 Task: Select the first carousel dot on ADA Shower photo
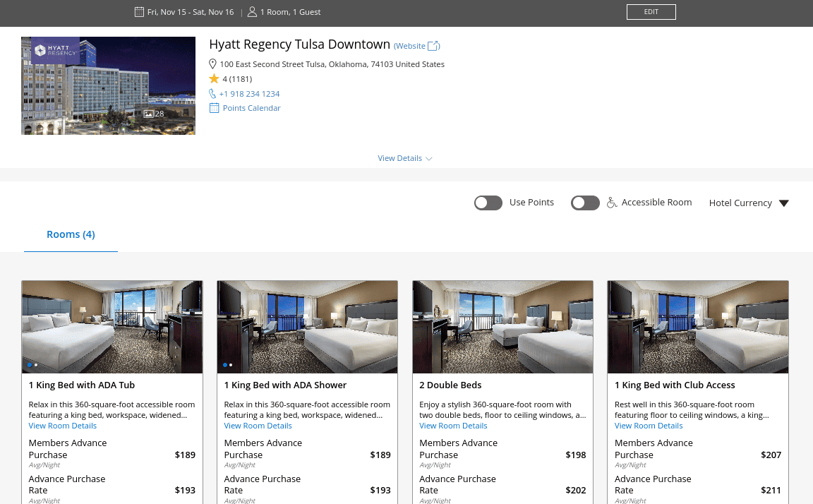click(225, 365)
